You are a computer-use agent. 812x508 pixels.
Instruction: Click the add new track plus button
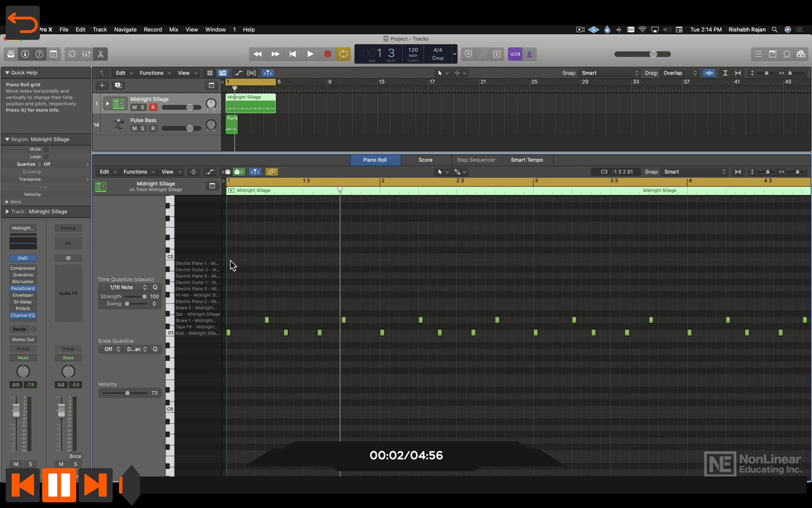pyautogui.click(x=102, y=85)
